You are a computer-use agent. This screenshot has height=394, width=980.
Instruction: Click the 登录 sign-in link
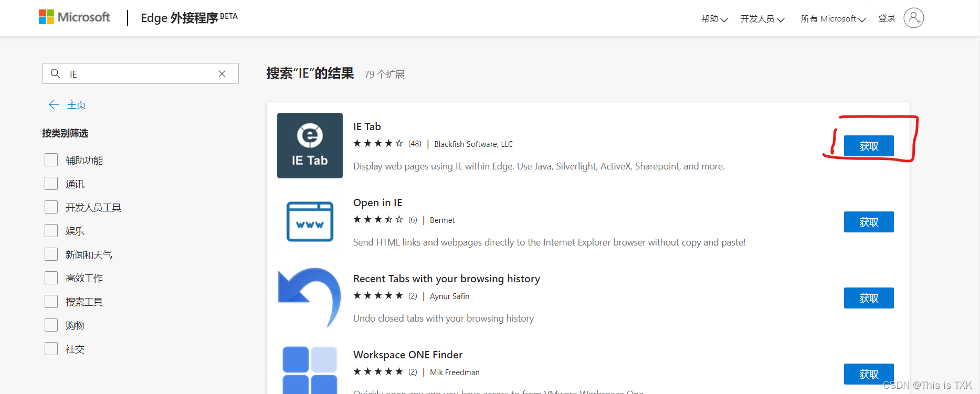coord(887,18)
